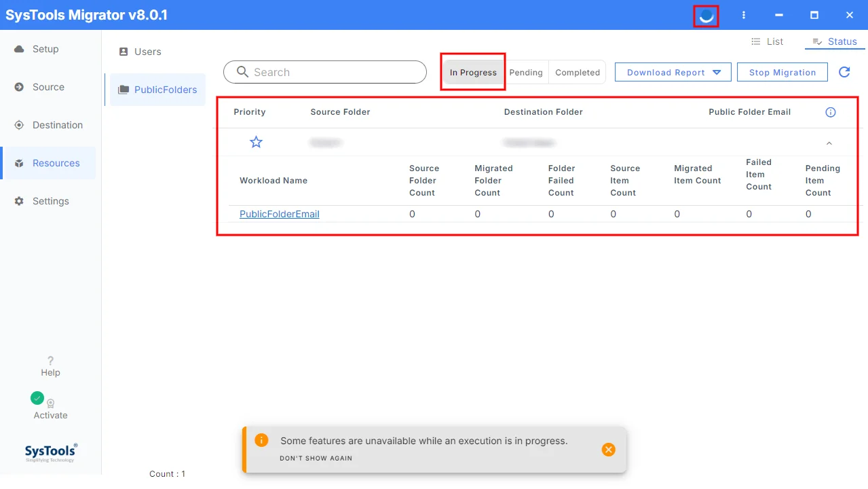Open the Download Report dropdown
Image resolution: width=868 pixels, height=489 pixels.
[x=673, y=73]
